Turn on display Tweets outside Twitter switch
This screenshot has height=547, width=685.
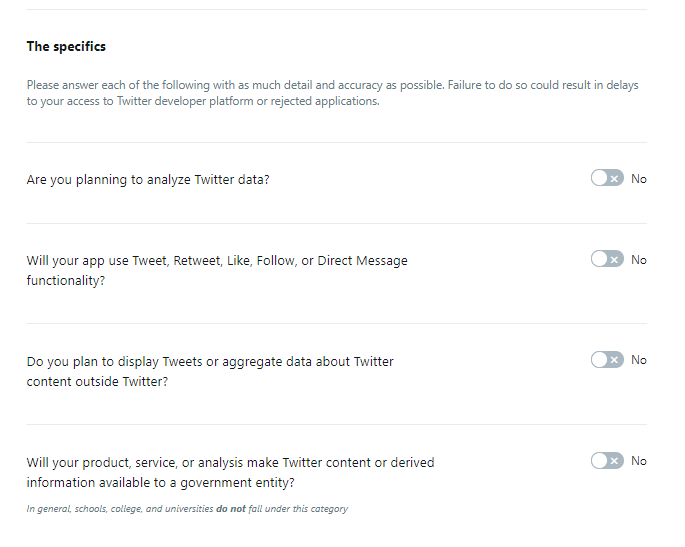click(606, 359)
